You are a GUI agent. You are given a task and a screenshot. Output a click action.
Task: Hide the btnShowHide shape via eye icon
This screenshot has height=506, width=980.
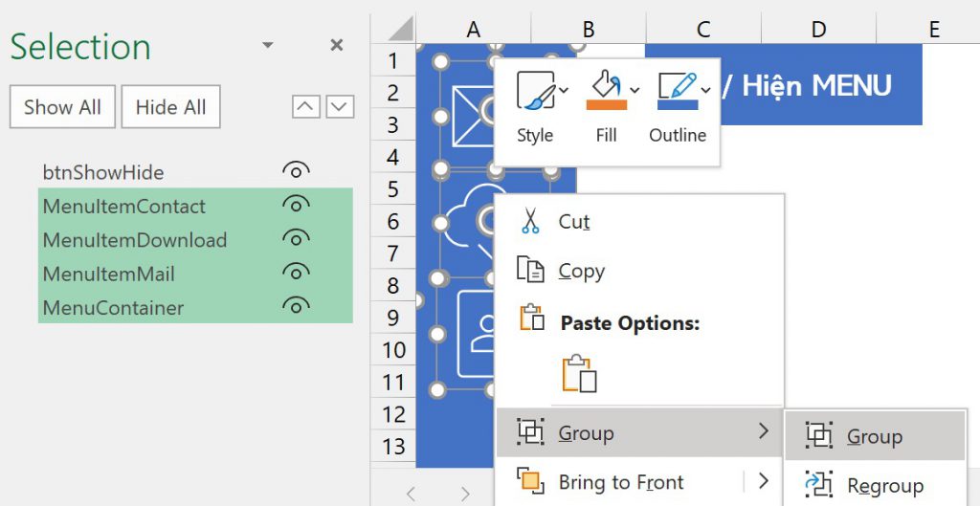coord(296,172)
